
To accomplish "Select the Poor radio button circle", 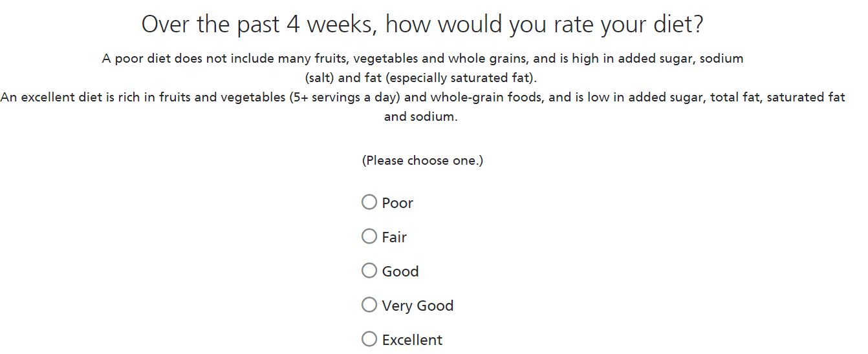I will [369, 202].
